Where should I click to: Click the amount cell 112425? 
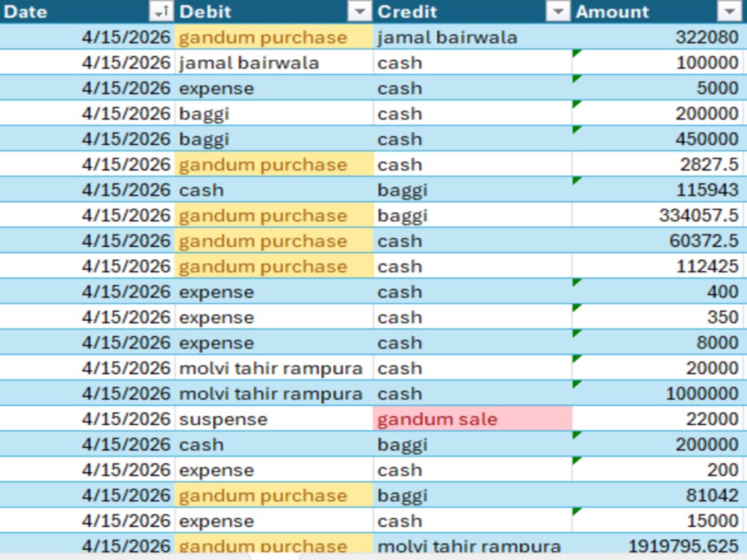(658, 267)
